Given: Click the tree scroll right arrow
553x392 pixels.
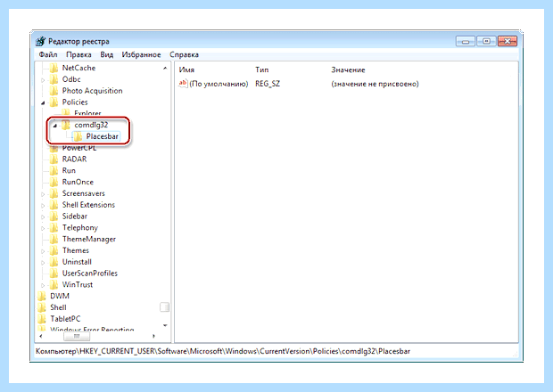Looking at the screenshot, I should pyautogui.click(x=153, y=337).
